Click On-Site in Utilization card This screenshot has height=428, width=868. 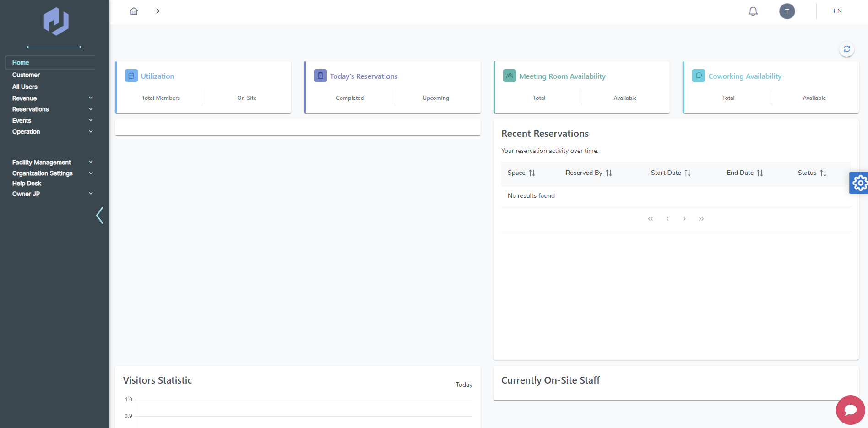pos(247,98)
